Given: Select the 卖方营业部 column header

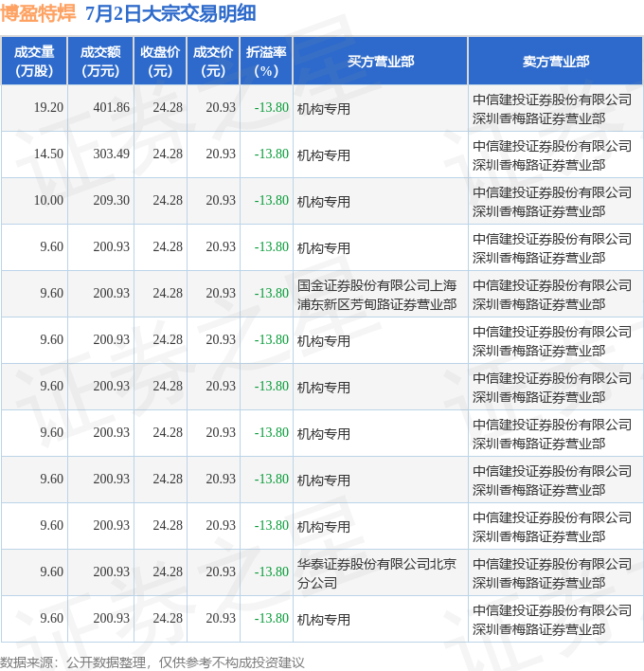Looking at the screenshot, I should coord(556,62).
